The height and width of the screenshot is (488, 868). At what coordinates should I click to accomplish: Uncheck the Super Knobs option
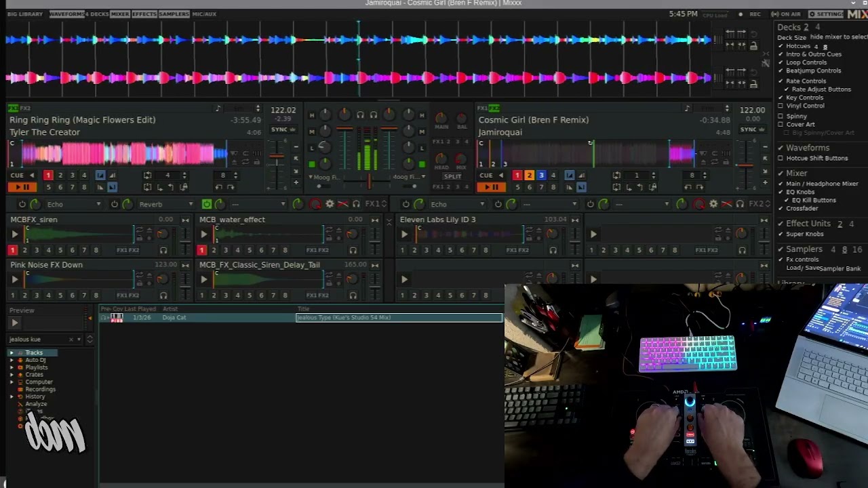click(x=781, y=234)
